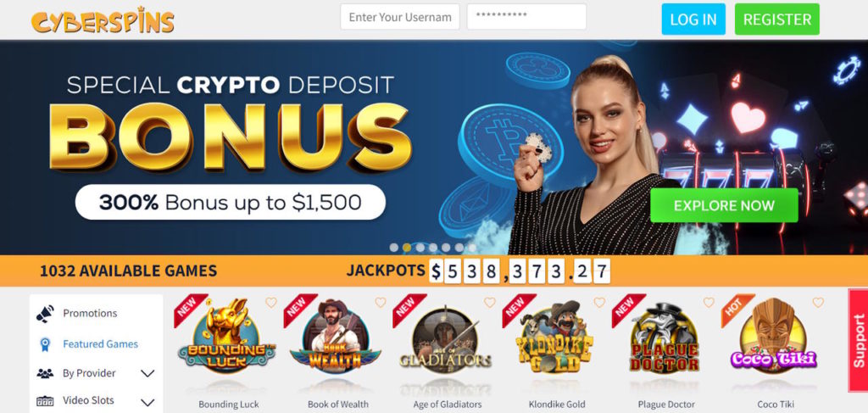Screen dimensions: 868x413
Task: Expand the By Provider chevron
Action: click(x=147, y=374)
